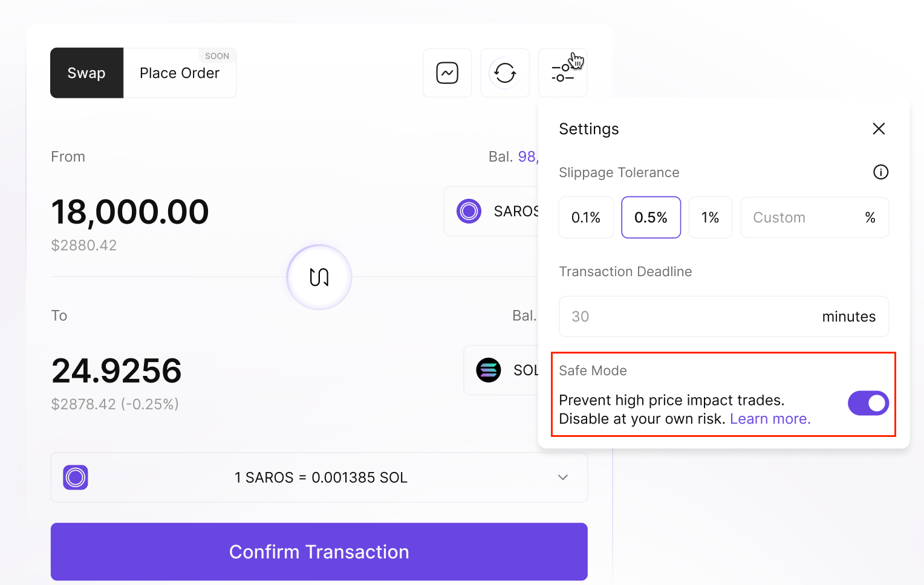Screen dimensions: 924x585
Task: Click the swap direction icon
Action: [x=319, y=277]
